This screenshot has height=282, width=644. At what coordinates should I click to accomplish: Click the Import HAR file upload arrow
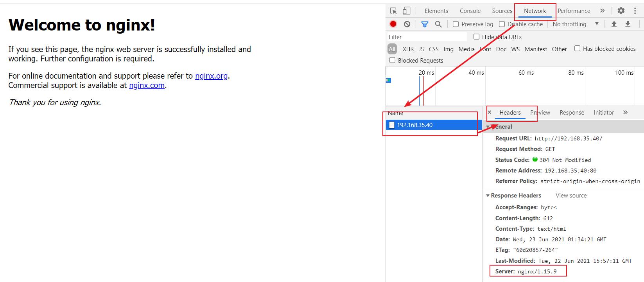[614, 24]
